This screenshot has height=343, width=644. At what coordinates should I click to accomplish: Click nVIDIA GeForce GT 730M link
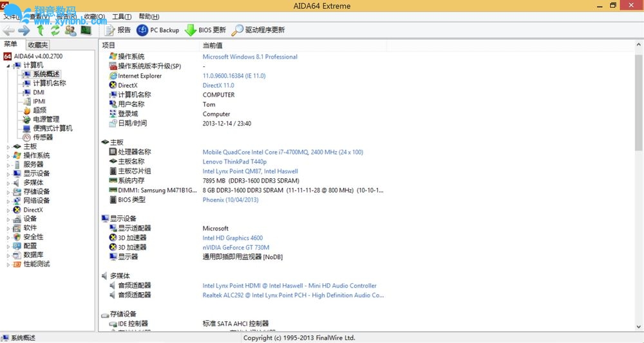point(236,247)
